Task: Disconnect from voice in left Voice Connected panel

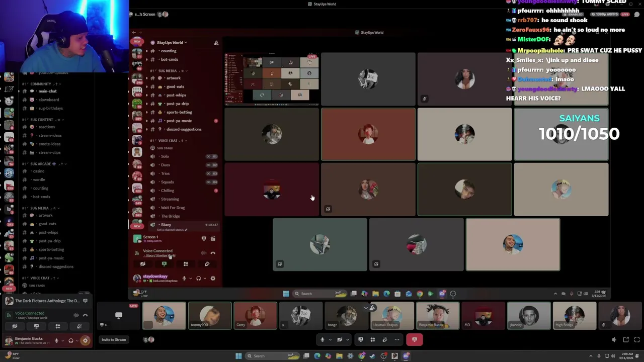Action: coord(85,315)
